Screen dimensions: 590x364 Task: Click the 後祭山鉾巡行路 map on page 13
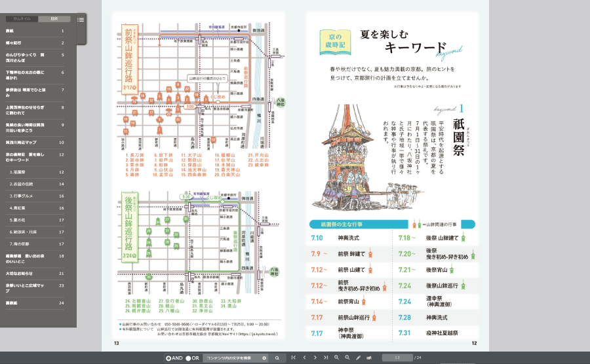[199, 243]
